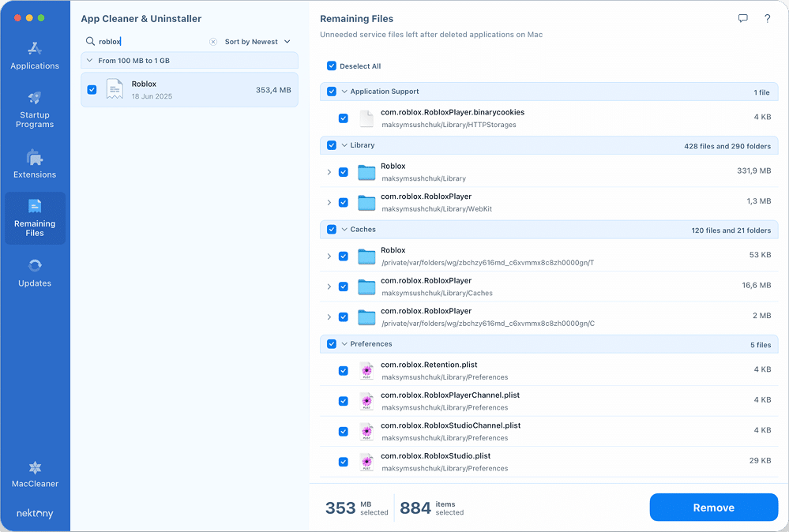The height and width of the screenshot is (532, 789).
Task: Open the Updates refresh icon
Action: (35, 265)
